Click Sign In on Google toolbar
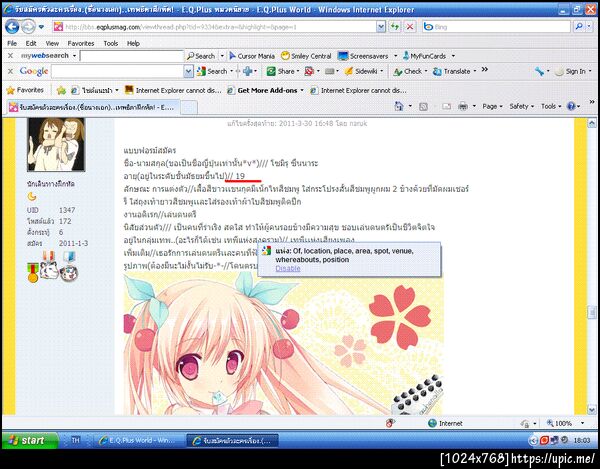Viewport: 600px width, 469px height. (x=571, y=71)
